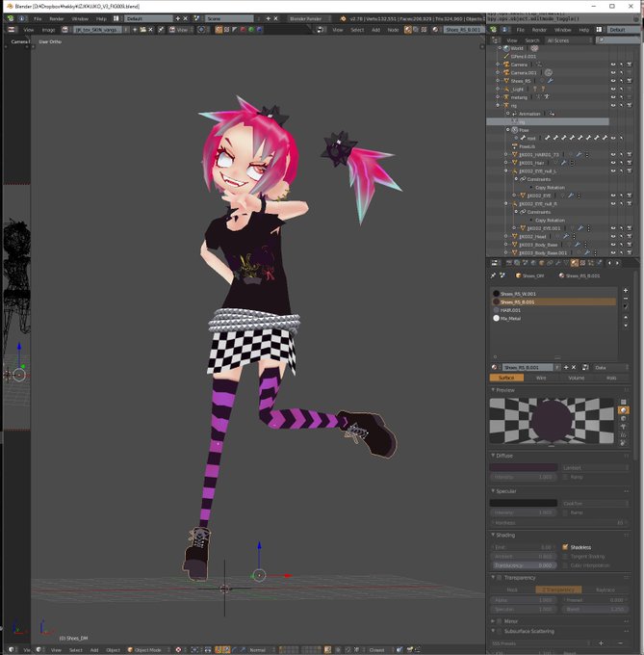Screen dimensions: 644x655
Task: Click the Pose icon in the outliner tree
Action: tap(515, 130)
